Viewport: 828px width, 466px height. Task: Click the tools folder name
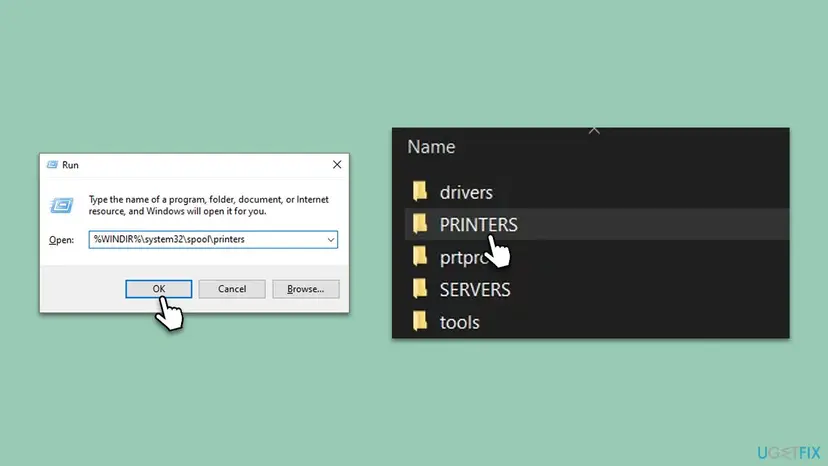pos(459,322)
